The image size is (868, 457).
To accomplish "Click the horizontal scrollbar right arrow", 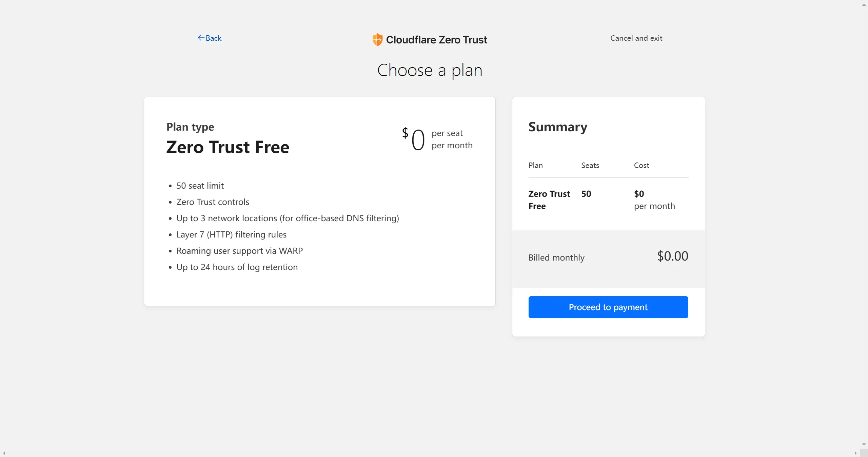I will pos(855,453).
